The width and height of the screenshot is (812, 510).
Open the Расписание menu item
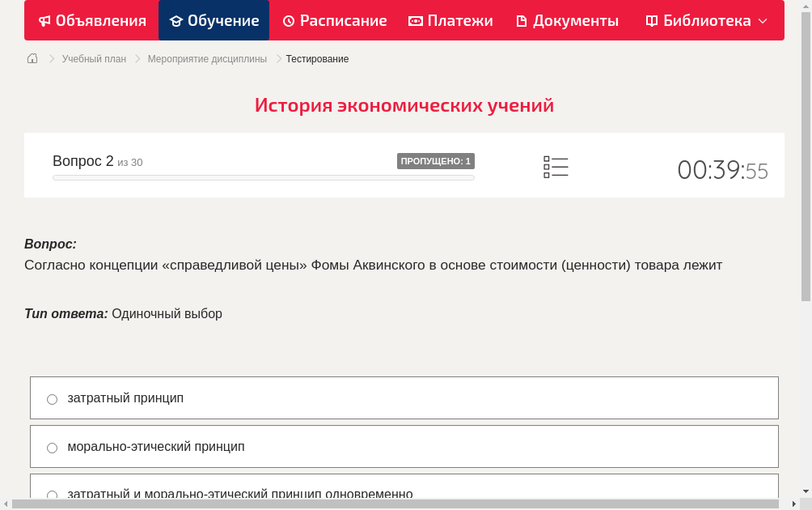[335, 21]
